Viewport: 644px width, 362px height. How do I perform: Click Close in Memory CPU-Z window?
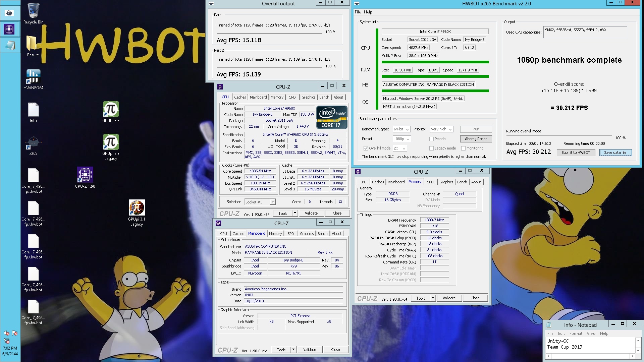pos(475,298)
